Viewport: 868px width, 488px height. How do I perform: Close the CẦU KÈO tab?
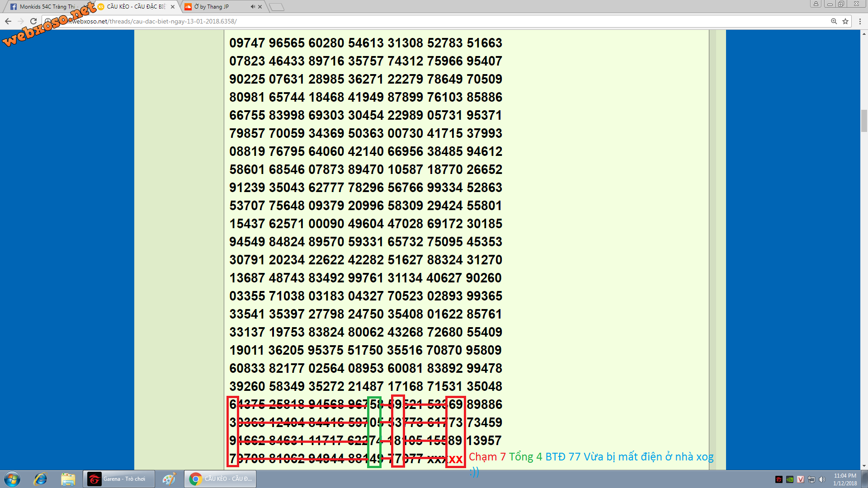pos(173,7)
